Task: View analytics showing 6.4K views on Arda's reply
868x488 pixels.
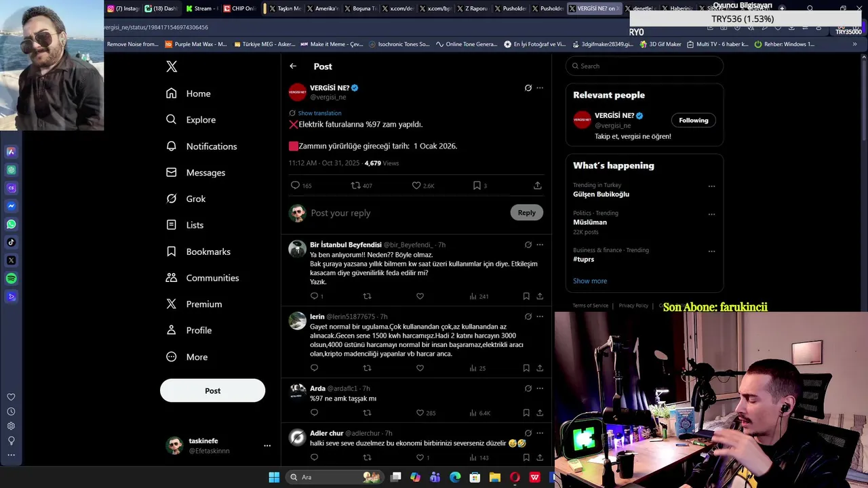Action: coord(479,413)
